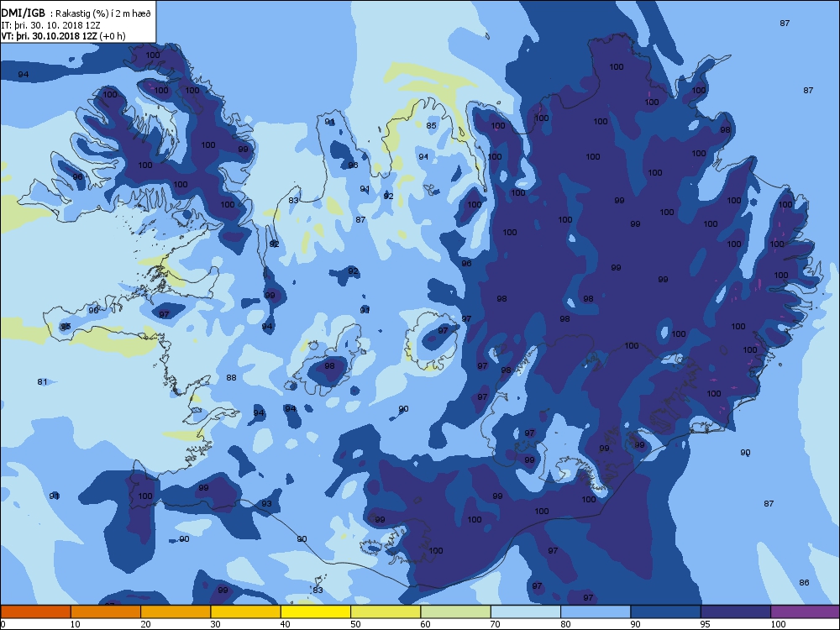This screenshot has width=840, height=630.
Task: Click the dark orange 0-10 legend swatch
Action: (35, 612)
